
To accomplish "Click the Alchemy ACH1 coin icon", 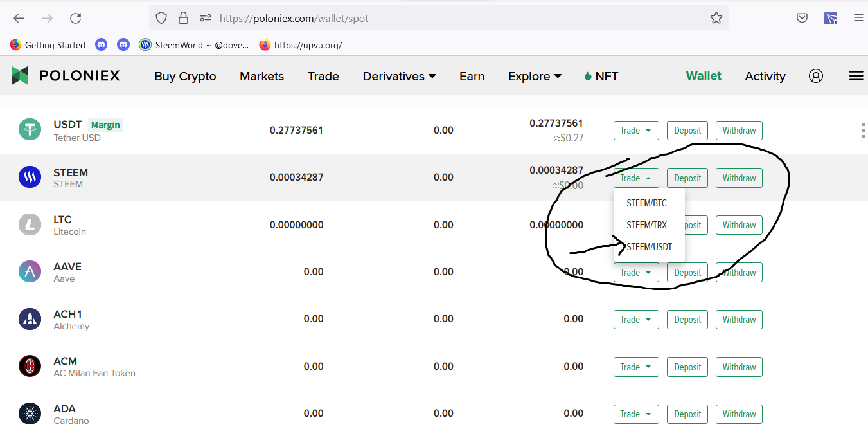I will pos(30,319).
